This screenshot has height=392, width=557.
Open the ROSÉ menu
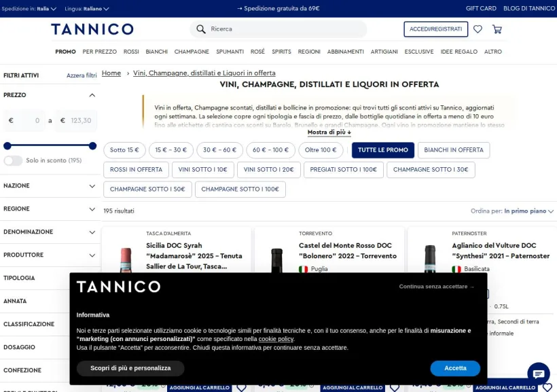click(257, 52)
